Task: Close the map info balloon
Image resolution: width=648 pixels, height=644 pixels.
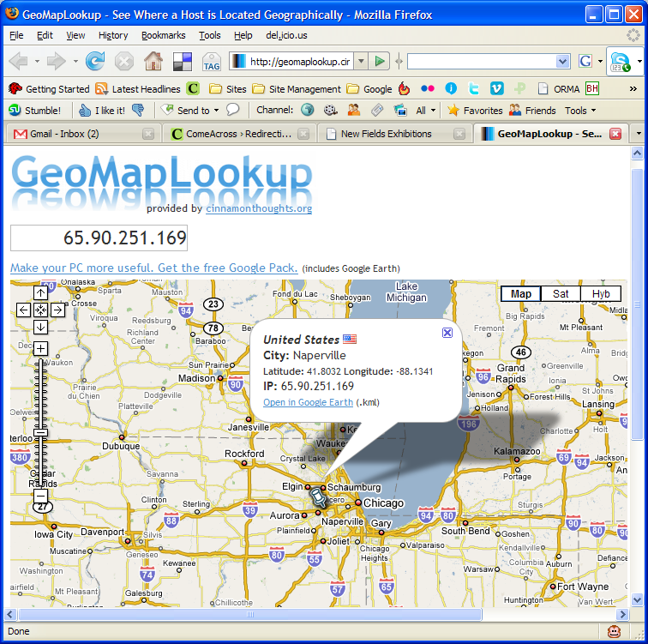Action: pos(447,333)
